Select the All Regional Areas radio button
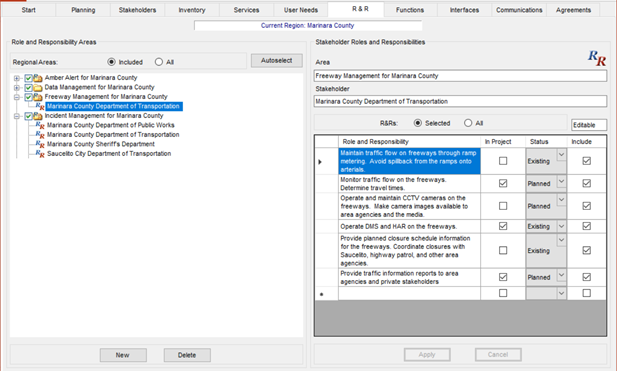Image resolution: width=617 pixels, height=371 pixels. [x=159, y=62]
